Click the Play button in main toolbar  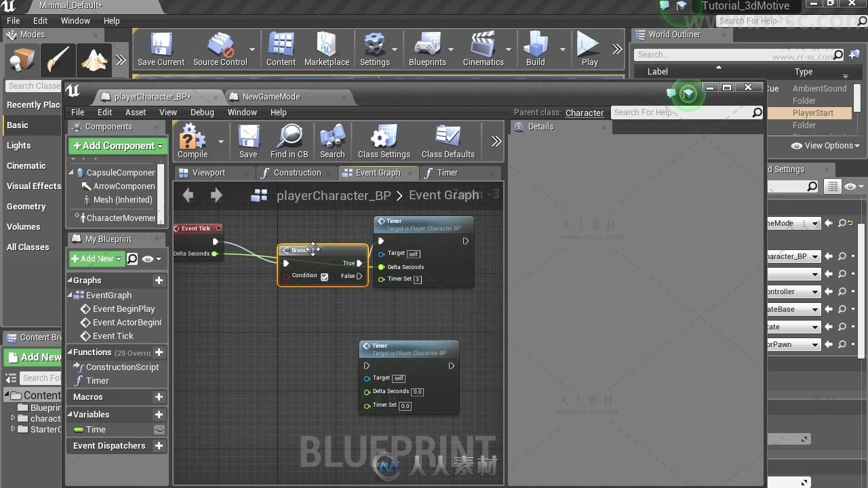pyautogui.click(x=589, y=49)
